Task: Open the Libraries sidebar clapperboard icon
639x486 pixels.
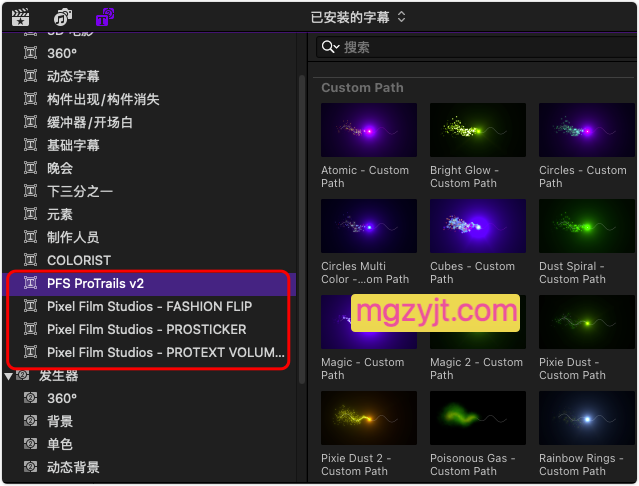Action: [x=20, y=17]
